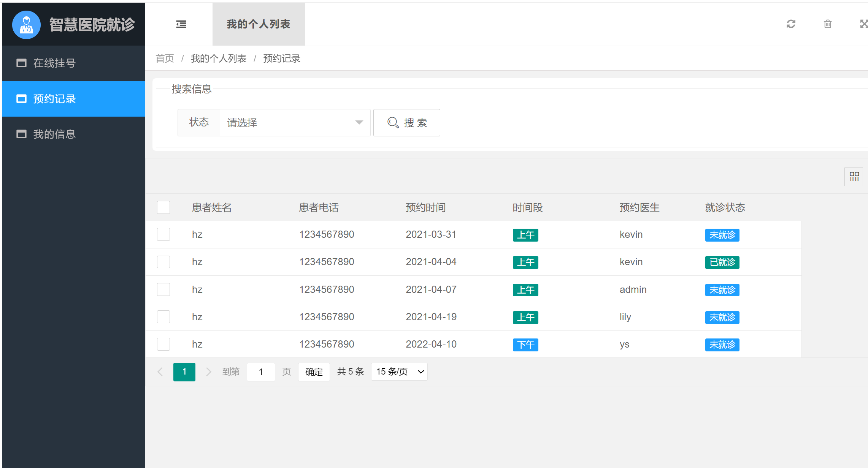Click the 已就诊 status badge
This screenshot has height=468, width=868.
click(722, 262)
